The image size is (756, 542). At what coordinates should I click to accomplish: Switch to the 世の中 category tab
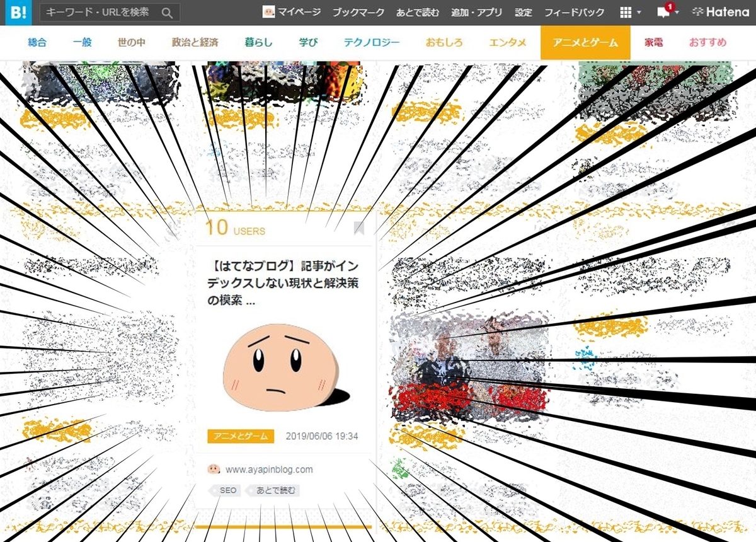pyautogui.click(x=131, y=43)
